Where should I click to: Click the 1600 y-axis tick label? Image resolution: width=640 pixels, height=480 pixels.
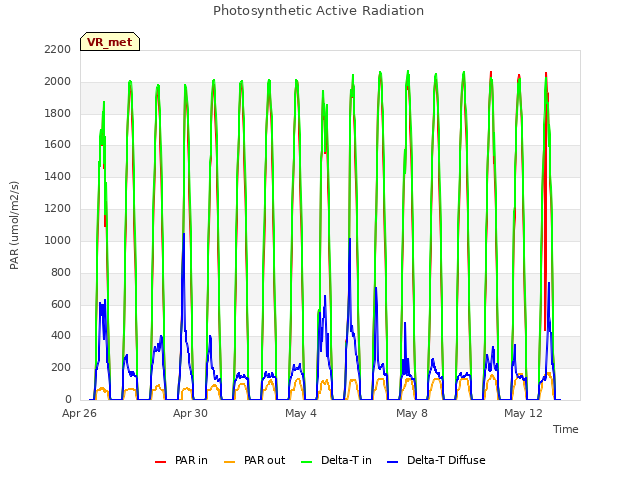point(58,144)
